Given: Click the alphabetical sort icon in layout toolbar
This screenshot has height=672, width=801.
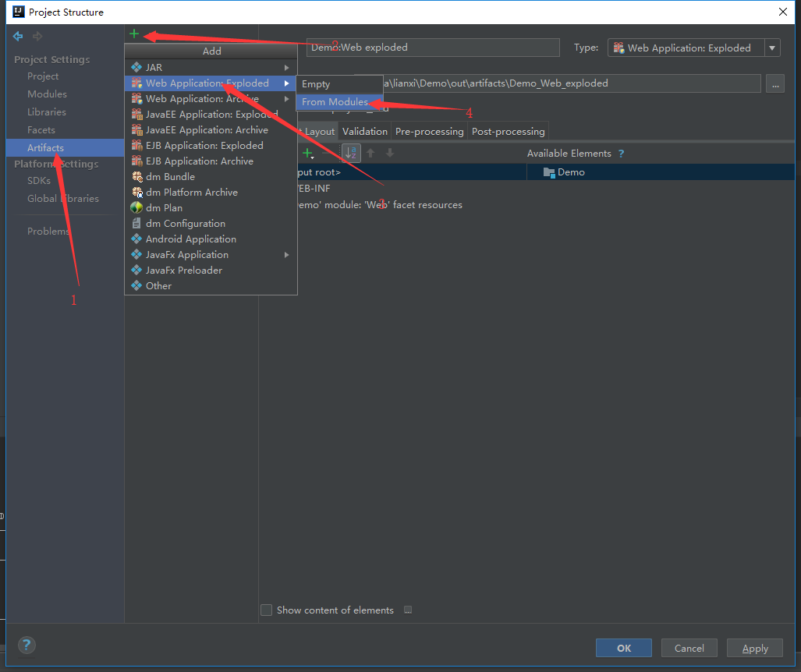Looking at the screenshot, I should [351, 153].
